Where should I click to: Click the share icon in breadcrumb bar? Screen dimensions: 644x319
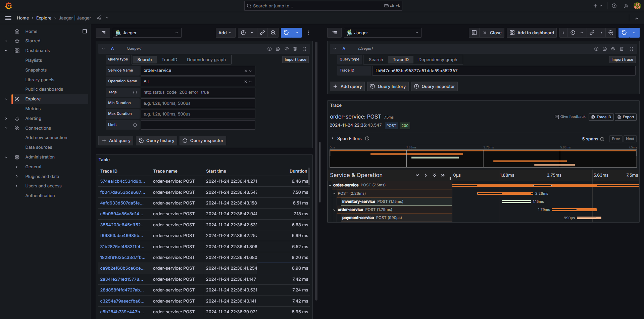[x=99, y=18]
